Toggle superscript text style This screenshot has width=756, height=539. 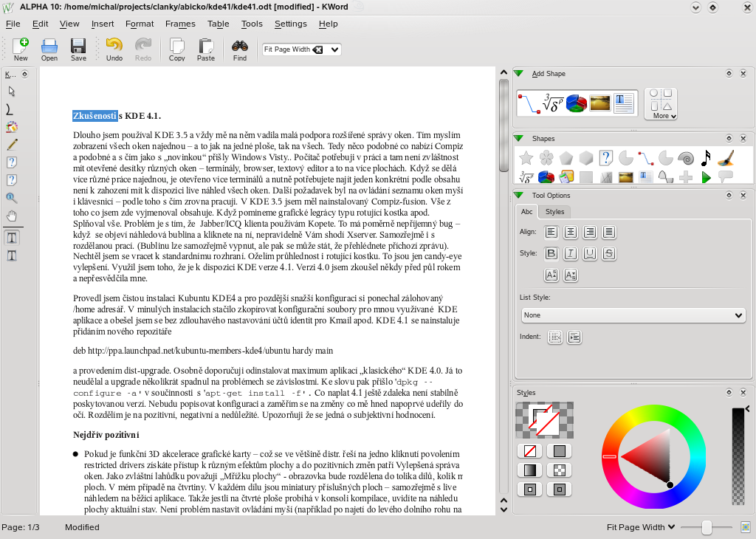(x=551, y=275)
